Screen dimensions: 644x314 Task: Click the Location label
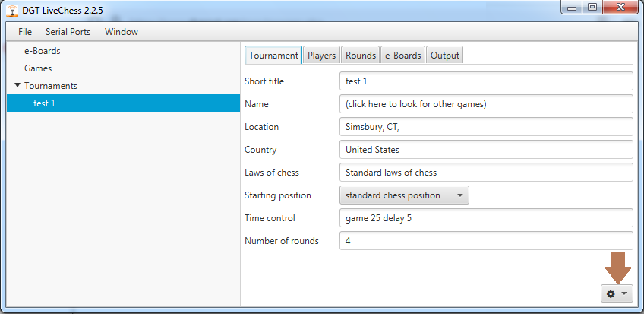[261, 127]
